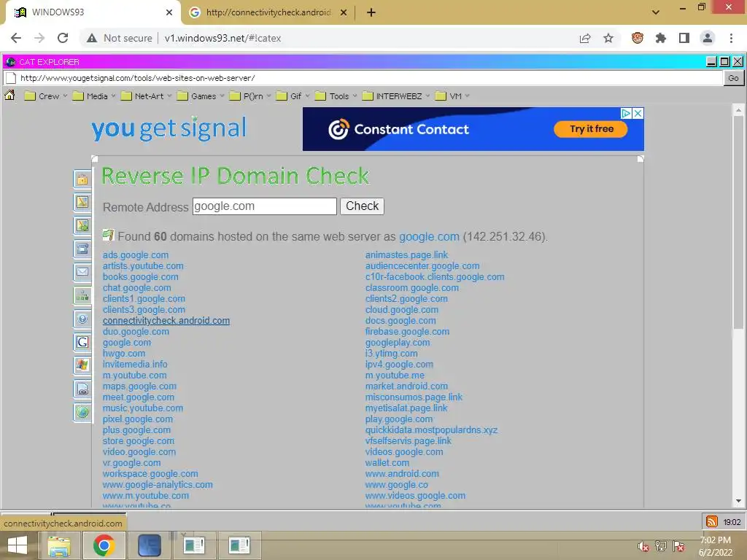The height and width of the screenshot is (560, 747).
Task: Open the share page icon
Action: click(585, 38)
